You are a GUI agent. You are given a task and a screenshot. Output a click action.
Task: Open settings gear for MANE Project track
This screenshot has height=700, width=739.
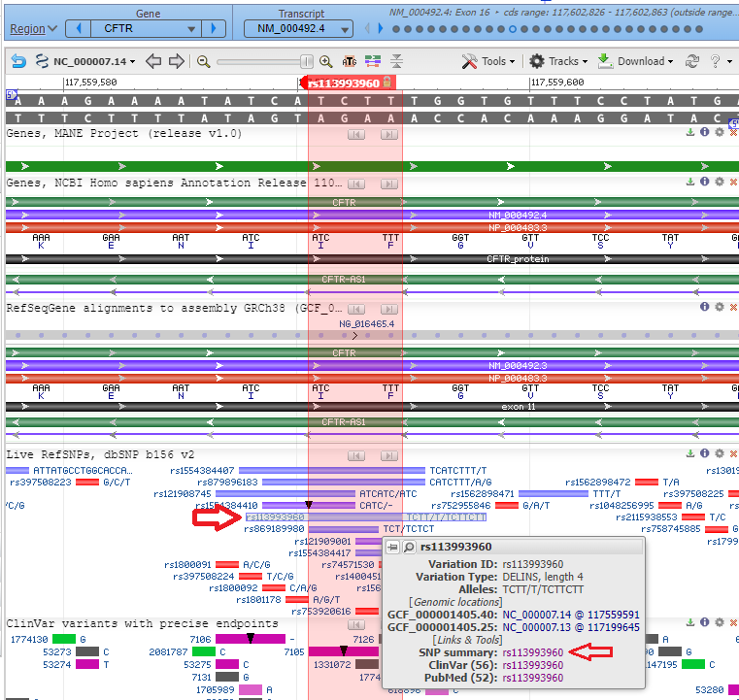click(720, 132)
